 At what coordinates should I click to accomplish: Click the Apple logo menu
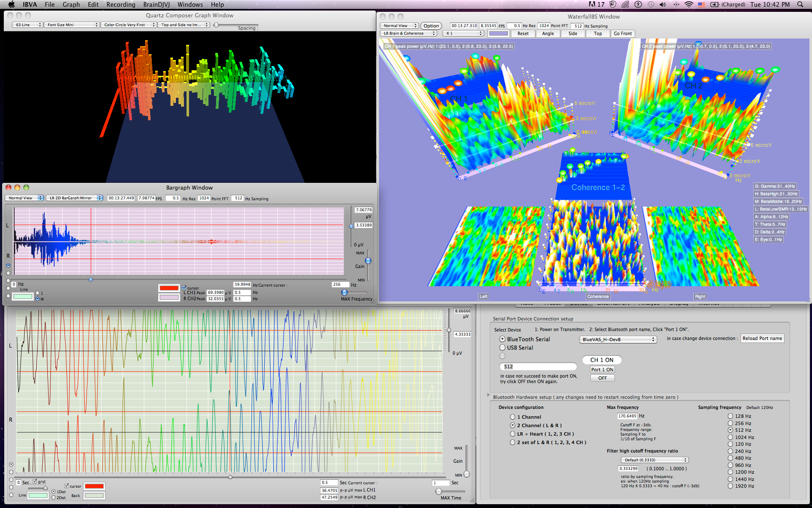click(11, 5)
